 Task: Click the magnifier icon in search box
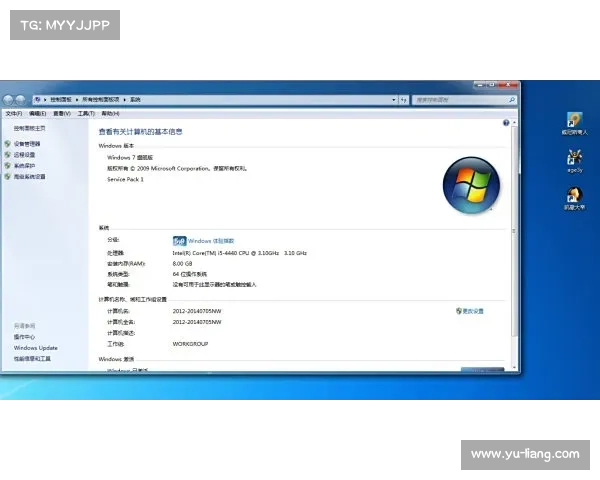click(x=512, y=100)
